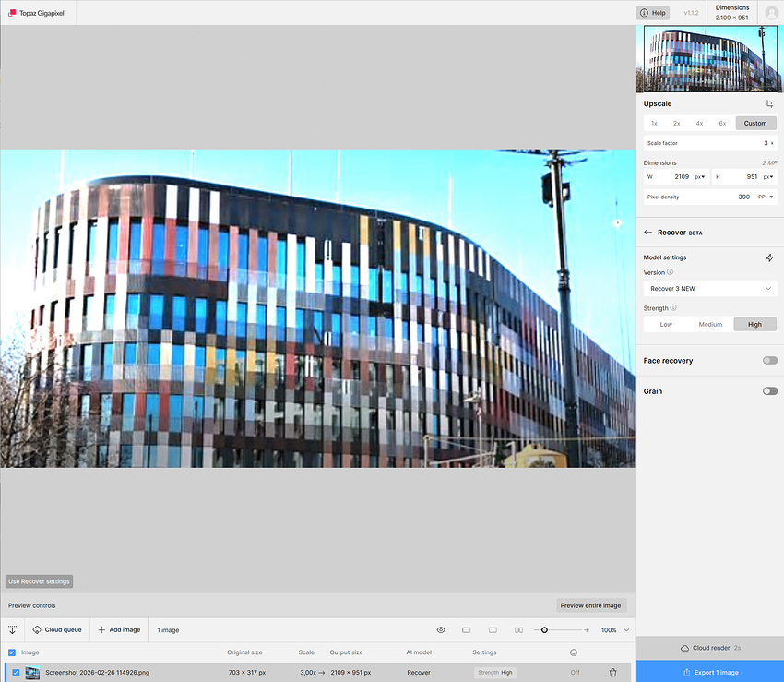Click the trash icon on the image row
Image resolution: width=784 pixels, height=682 pixels.
coord(612,672)
